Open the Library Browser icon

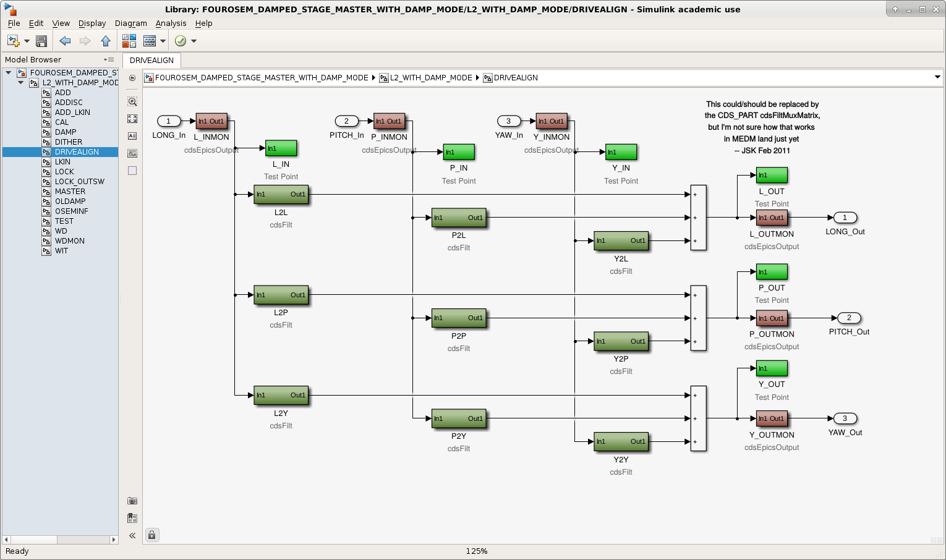point(129,41)
